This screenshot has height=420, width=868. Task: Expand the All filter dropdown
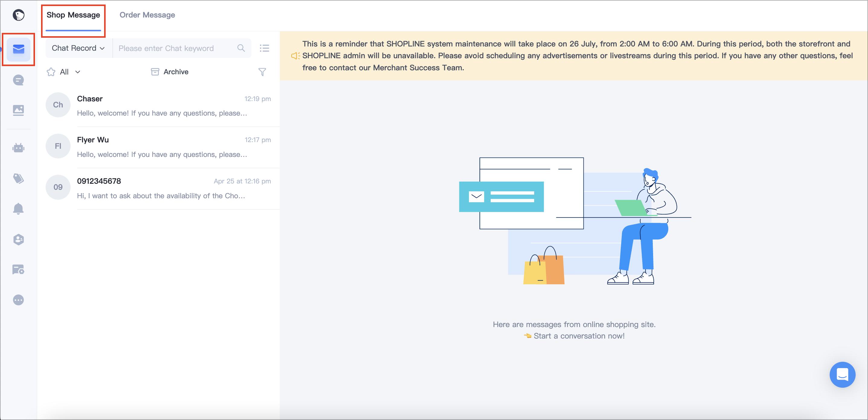70,72
